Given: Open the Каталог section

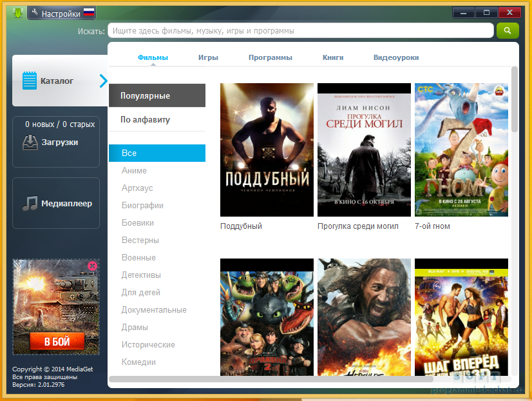Looking at the screenshot, I should point(60,81).
